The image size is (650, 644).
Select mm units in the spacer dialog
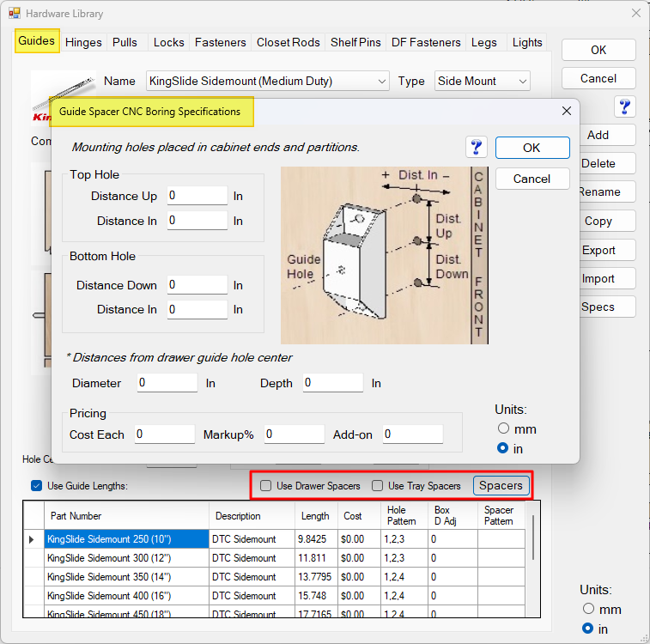(x=503, y=428)
